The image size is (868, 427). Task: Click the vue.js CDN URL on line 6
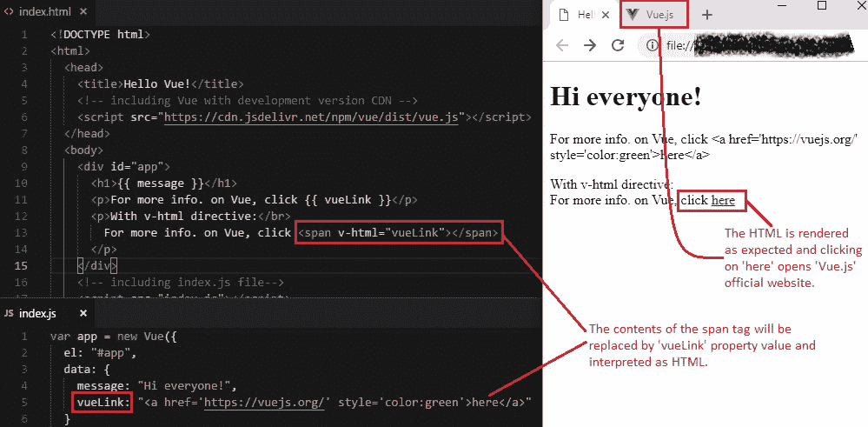pyautogui.click(x=312, y=117)
